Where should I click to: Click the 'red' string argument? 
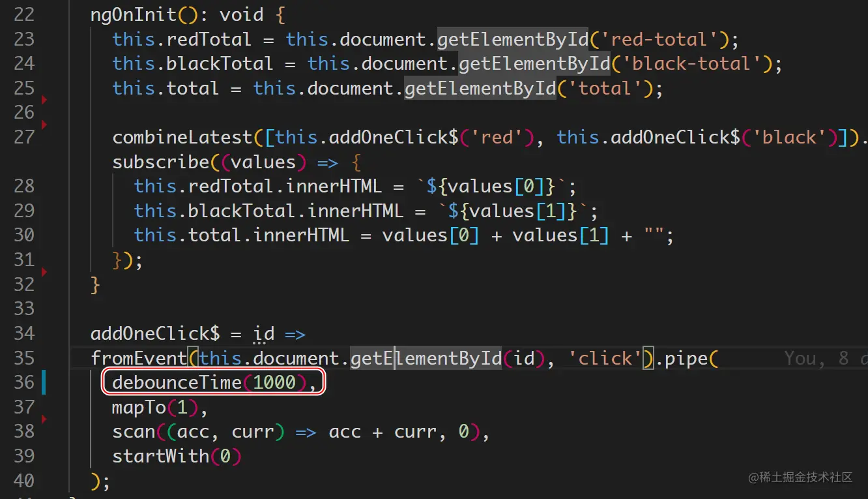[497, 138]
